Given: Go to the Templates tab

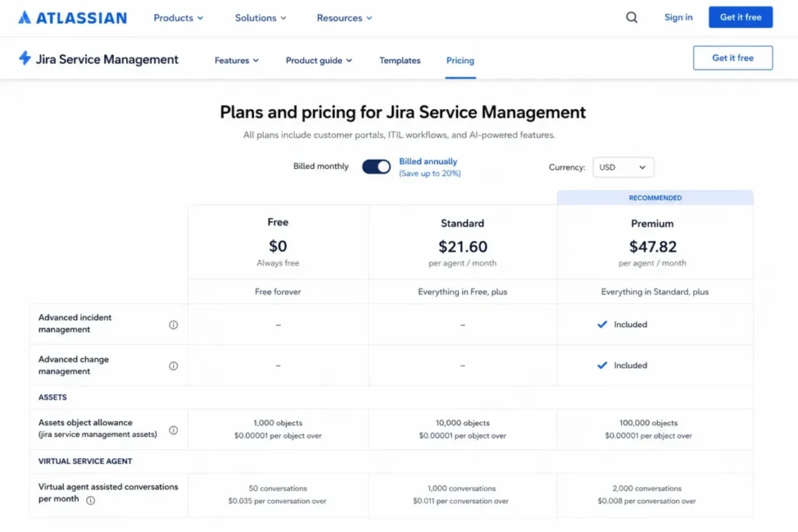Looking at the screenshot, I should (400, 60).
